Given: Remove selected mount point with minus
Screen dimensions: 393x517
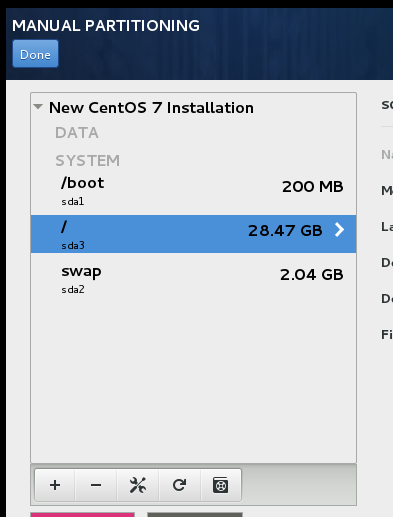Looking at the screenshot, I should pyautogui.click(x=96, y=485).
